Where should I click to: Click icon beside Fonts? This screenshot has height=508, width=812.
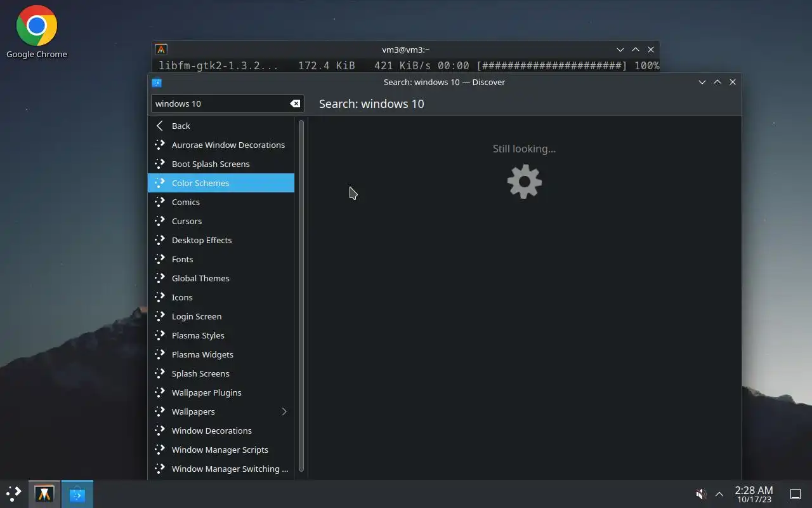pos(160,259)
